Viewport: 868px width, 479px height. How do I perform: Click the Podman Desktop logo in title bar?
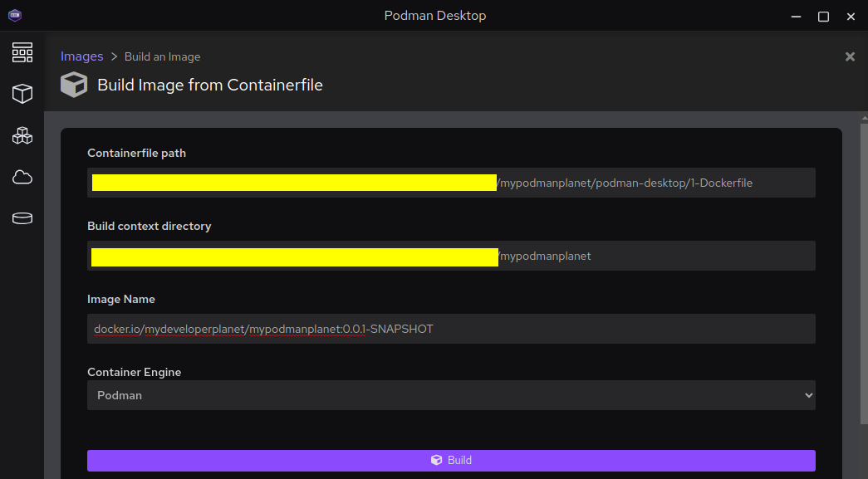[15, 15]
